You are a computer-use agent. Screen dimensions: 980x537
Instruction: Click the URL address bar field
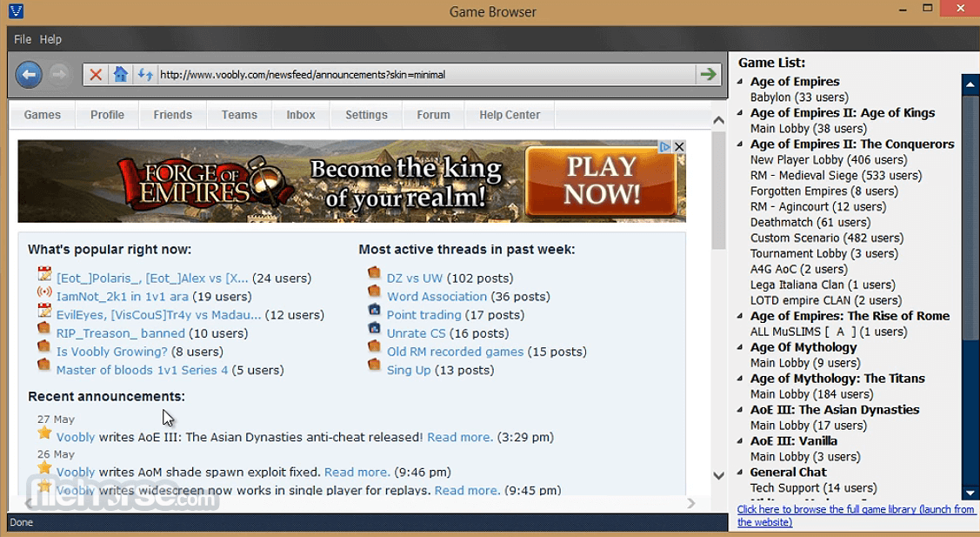tap(425, 75)
